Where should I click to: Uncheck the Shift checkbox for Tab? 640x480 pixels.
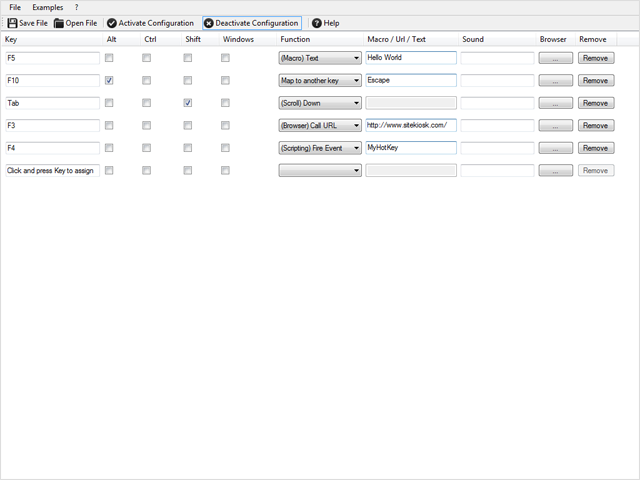click(x=187, y=103)
